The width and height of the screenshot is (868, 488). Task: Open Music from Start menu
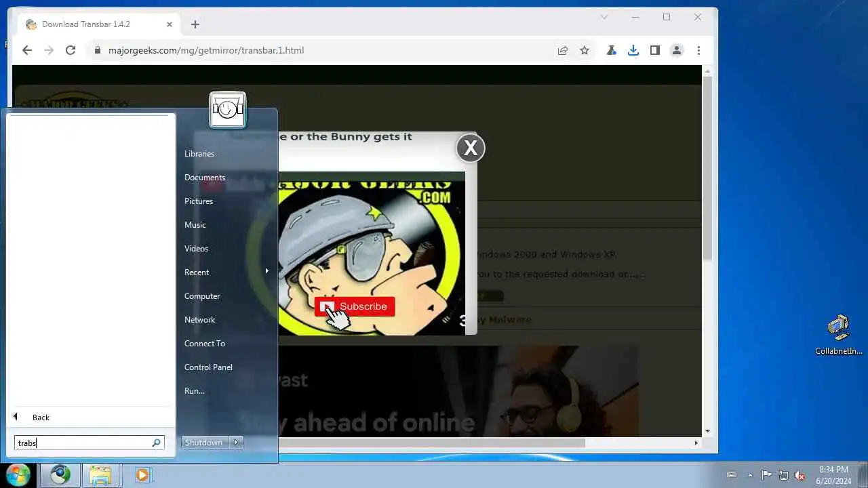[x=195, y=225]
